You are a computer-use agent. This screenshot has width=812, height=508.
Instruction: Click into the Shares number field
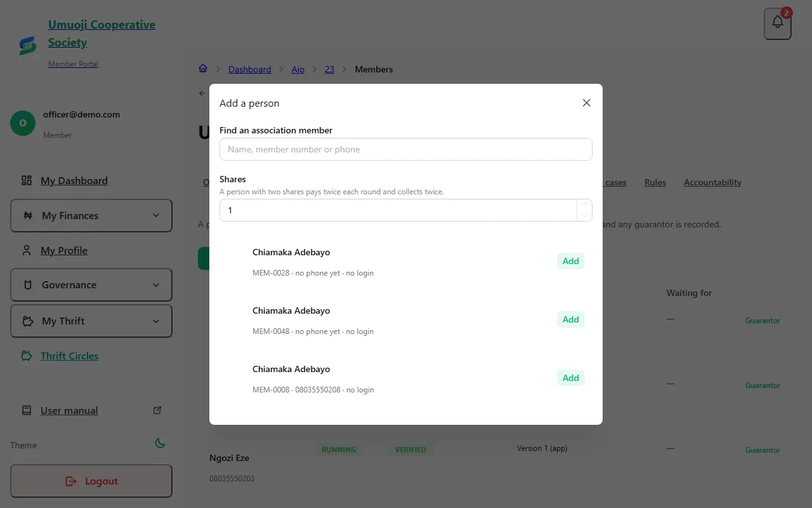[398, 210]
